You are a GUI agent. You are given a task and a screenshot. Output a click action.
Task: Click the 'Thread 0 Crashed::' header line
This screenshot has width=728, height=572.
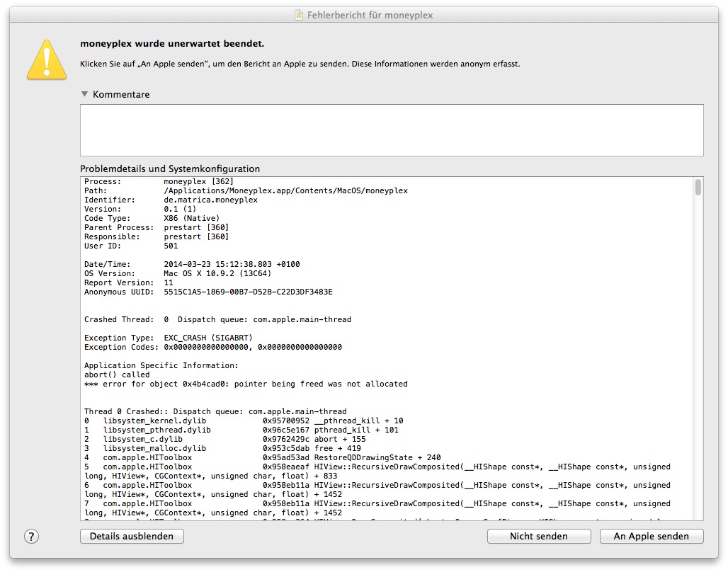pos(215,411)
